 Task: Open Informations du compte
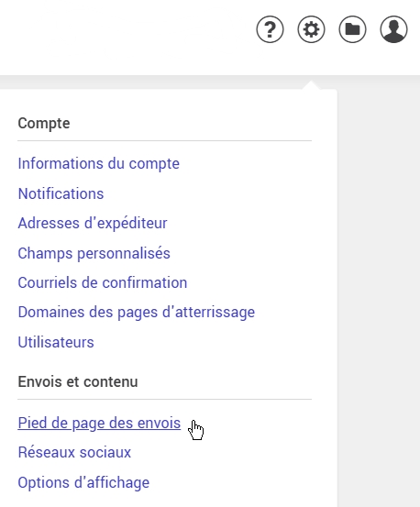click(99, 163)
